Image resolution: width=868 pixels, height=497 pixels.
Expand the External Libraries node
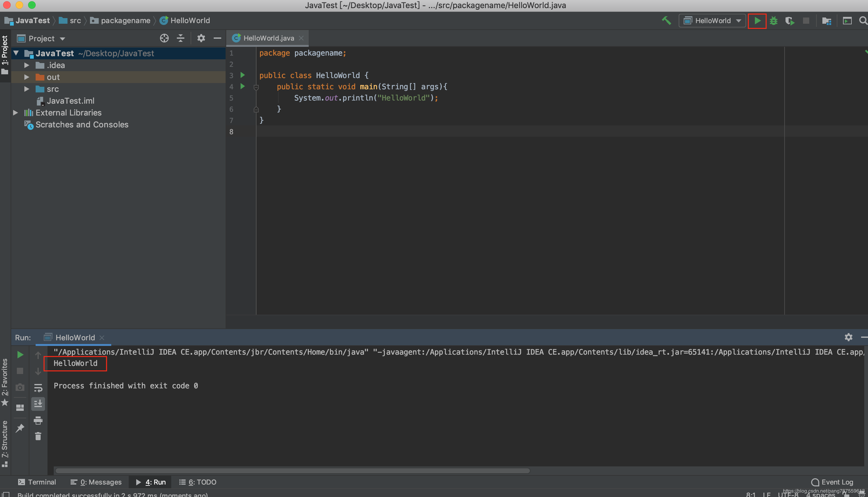pos(15,113)
